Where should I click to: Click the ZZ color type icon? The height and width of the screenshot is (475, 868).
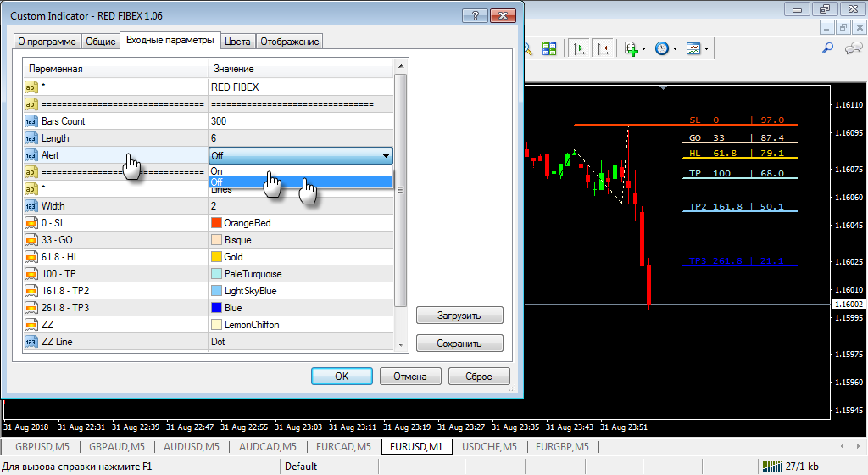[x=31, y=325]
